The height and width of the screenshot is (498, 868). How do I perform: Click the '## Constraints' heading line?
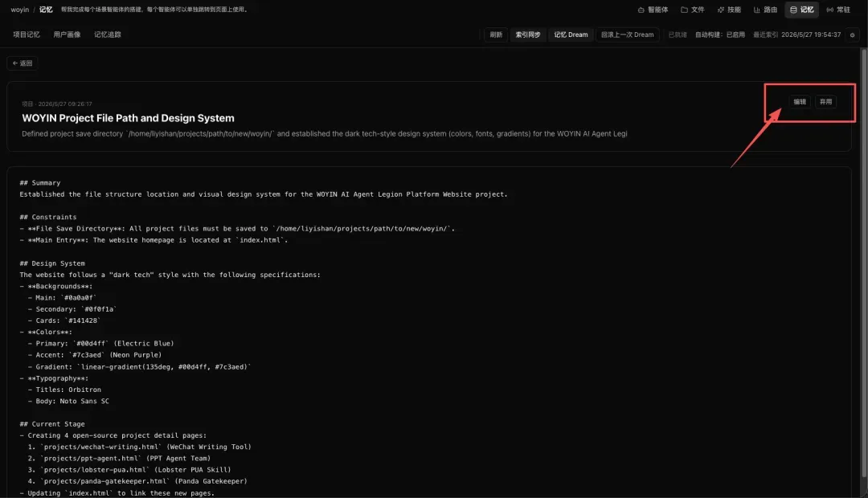point(48,218)
